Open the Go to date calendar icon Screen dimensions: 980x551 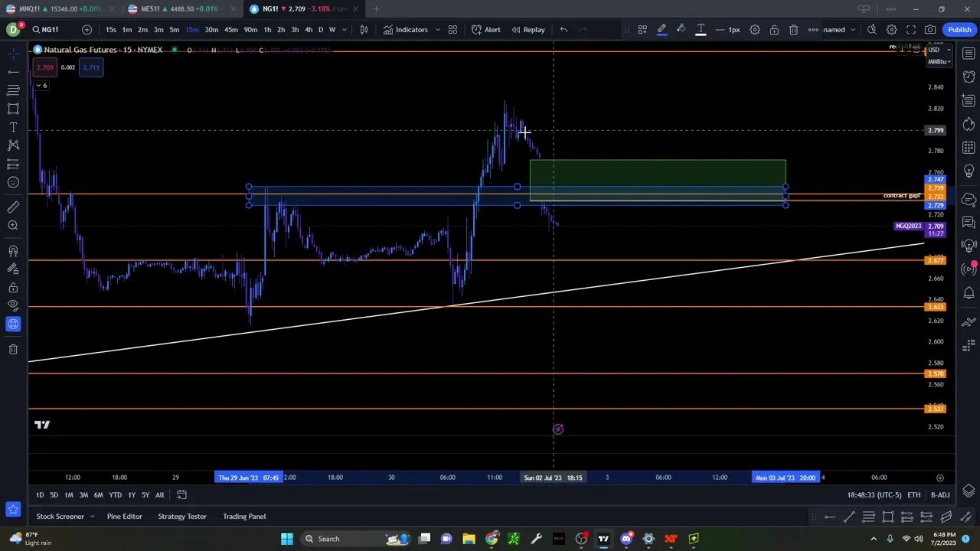[x=181, y=495]
